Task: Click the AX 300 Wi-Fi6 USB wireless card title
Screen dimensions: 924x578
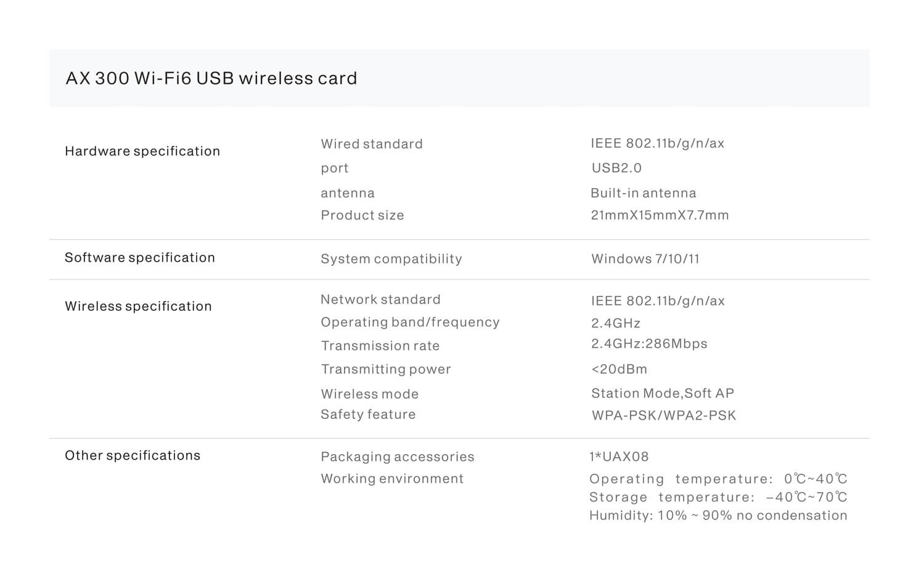Action: pos(211,78)
